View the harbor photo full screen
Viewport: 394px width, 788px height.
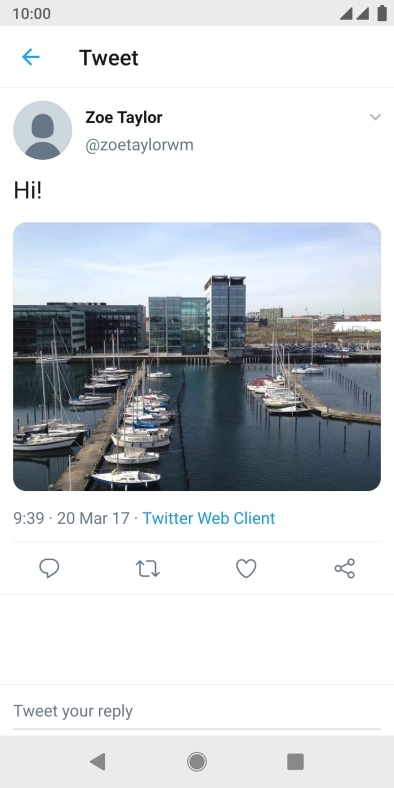click(x=197, y=356)
